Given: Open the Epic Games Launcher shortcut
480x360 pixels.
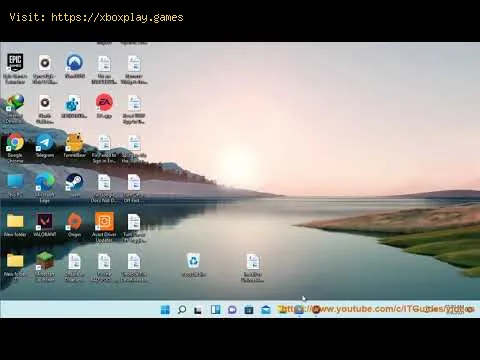Looking at the screenshot, I should click(x=15, y=62).
